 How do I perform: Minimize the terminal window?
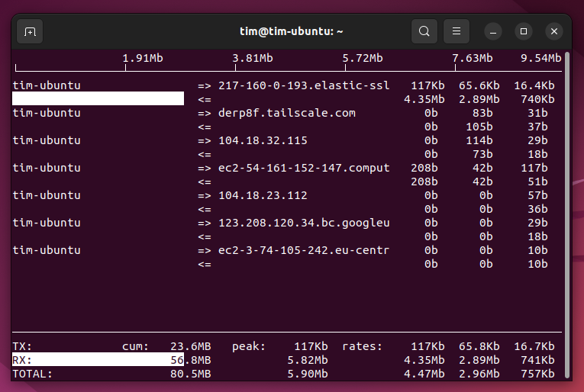(493, 31)
